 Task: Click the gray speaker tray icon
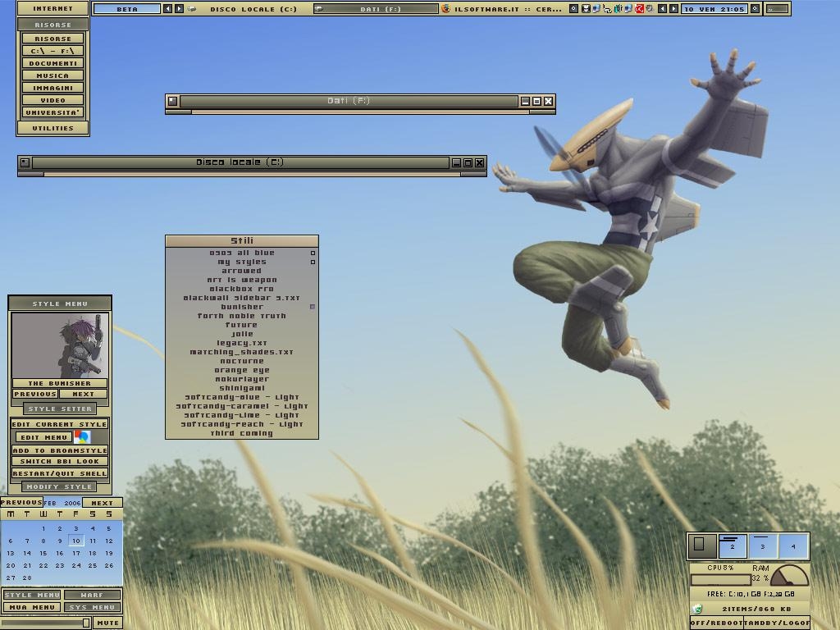tap(650, 8)
